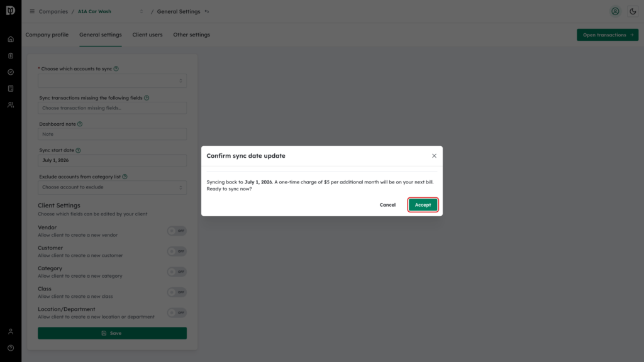Image resolution: width=644 pixels, height=362 pixels.
Task: Go to Home via sidebar house icon
Action: (x=11, y=40)
